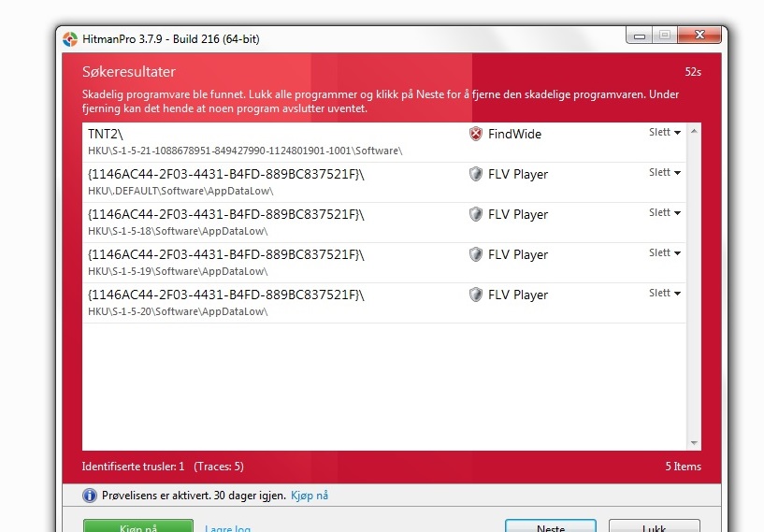The height and width of the screenshot is (532, 764).
Task: Click the Identifiserte trusler: 1 status text
Action: 133,467
